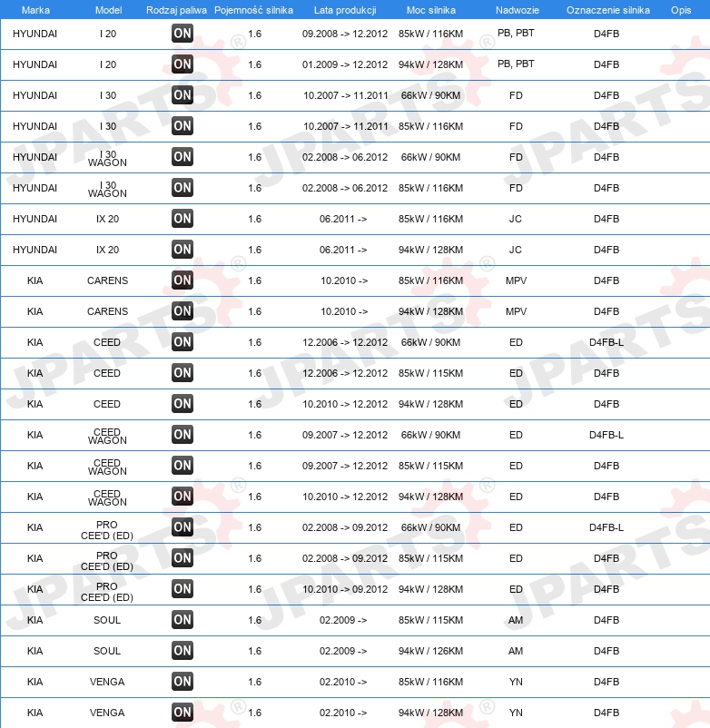The image size is (710, 728).
Task: Click the SOUL model name in the 85kW row
Action: (x=107, y=620)
